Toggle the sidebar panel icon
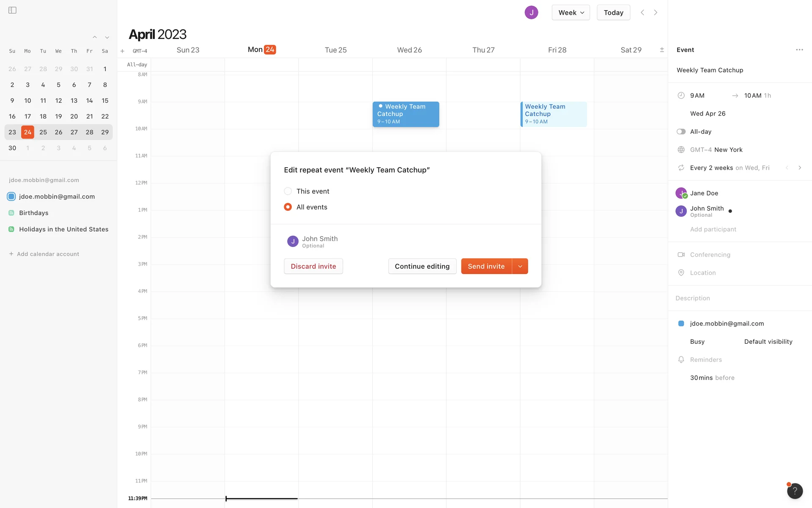This screenshot has height=508, width=812. coord(12,10)
